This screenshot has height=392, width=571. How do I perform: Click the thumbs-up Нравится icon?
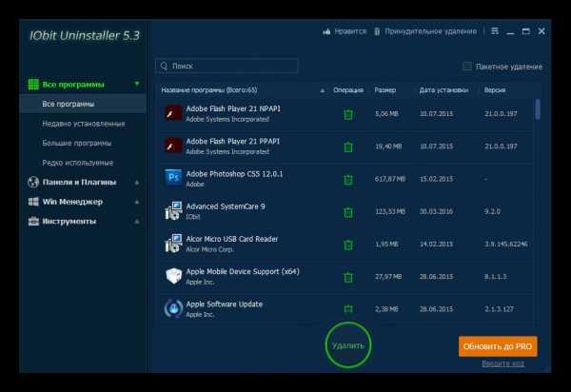326,31
